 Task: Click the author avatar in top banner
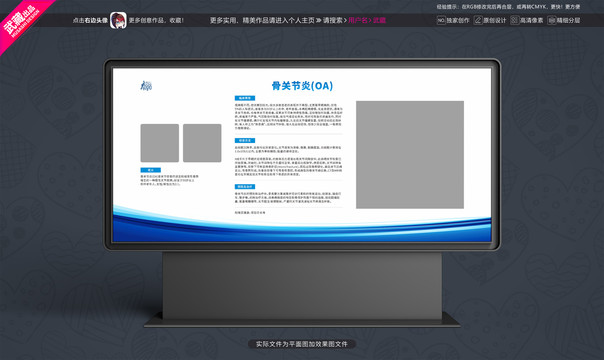[x=118, y=20]
